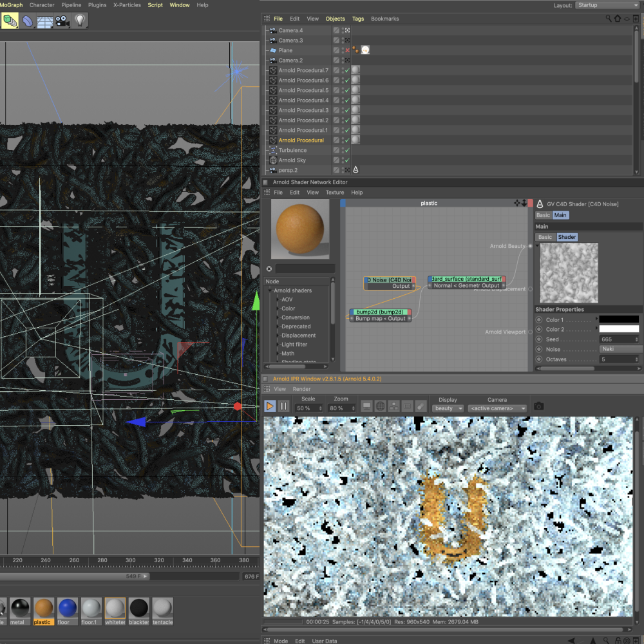Expand the Conversion shader category
The height and width of the screenshot is (644, 644).
point(278,317)
